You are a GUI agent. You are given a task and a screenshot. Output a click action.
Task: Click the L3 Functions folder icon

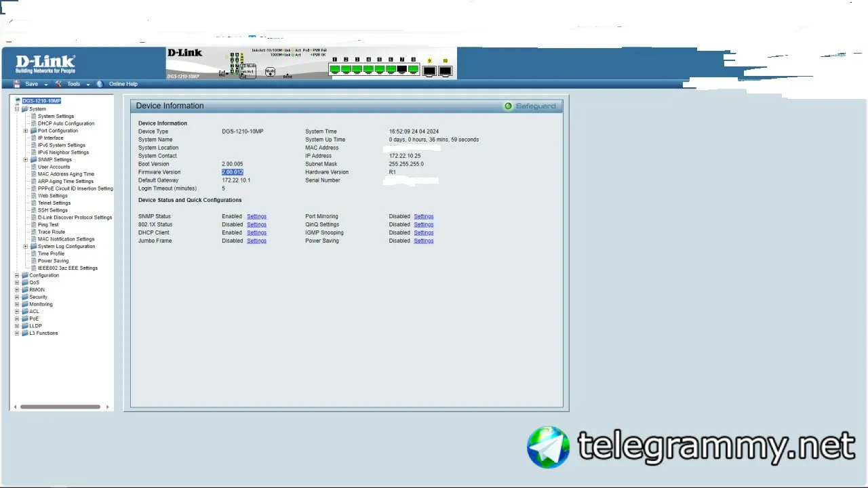pos(25,333)
